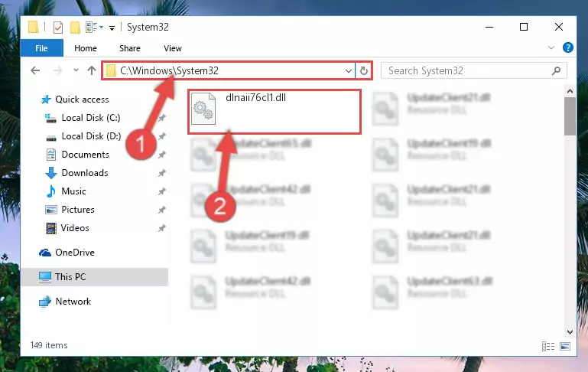Open the Help question mark icon
This screenshot has height=372, width=588.
[x=568, y=47]
